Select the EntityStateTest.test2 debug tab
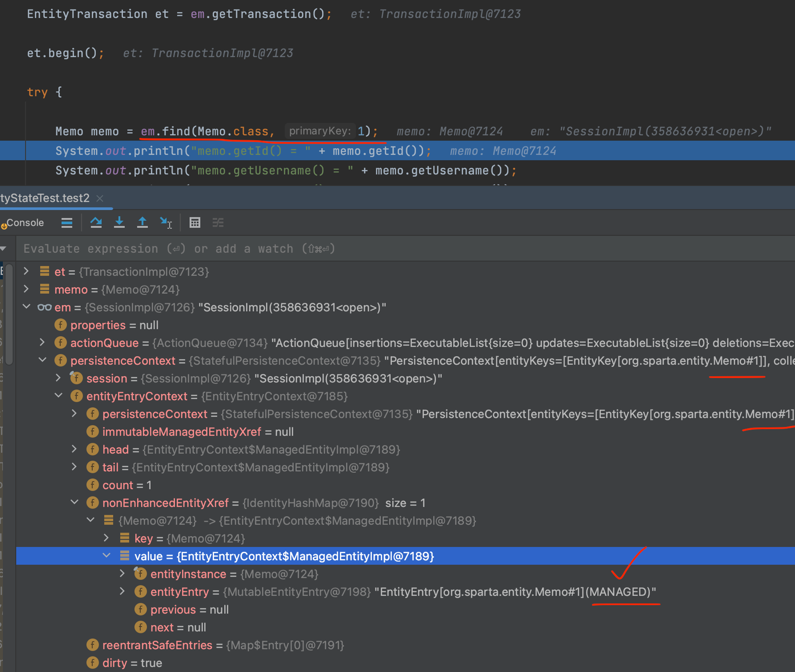Viewport: 795px width, 672px height. coord(45,198)
